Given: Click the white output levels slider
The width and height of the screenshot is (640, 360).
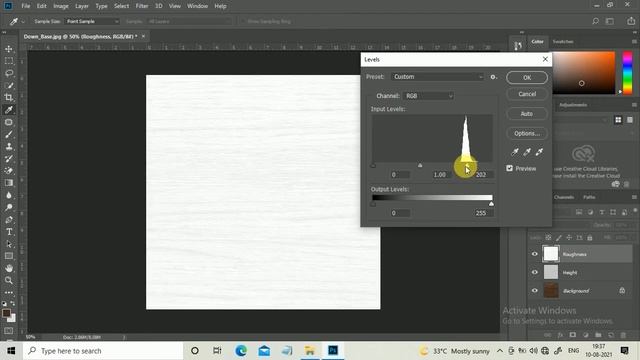Looking at the screenshot, I should (491, 204).
